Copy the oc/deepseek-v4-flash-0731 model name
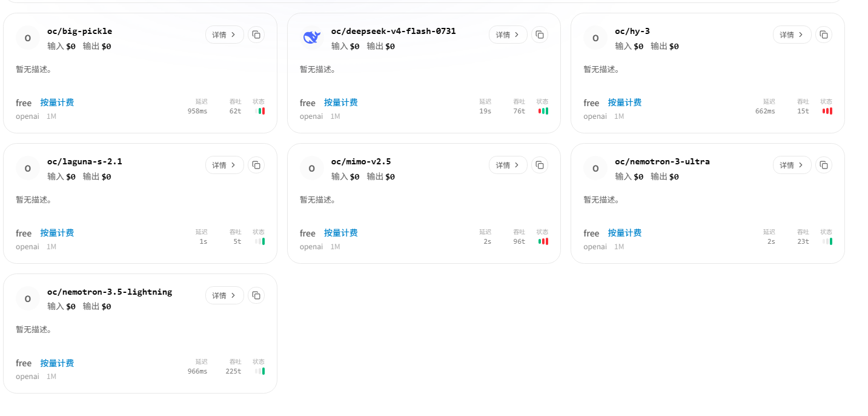 (x=540, y=35)
